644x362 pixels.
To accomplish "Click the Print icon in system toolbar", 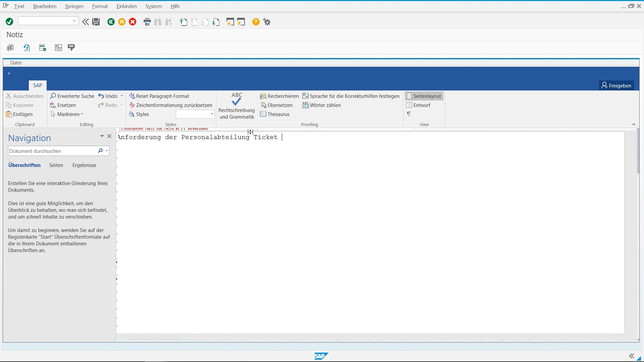I will pos(147,22).
